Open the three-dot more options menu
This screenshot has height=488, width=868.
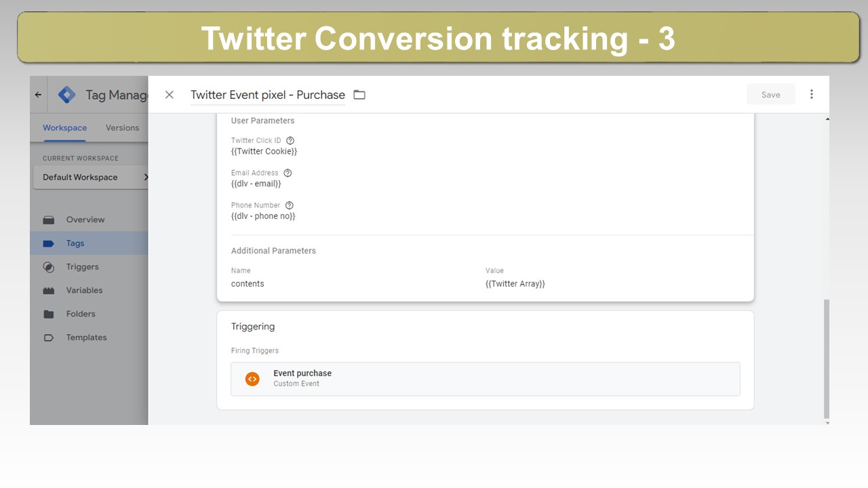tap(811, 94)
